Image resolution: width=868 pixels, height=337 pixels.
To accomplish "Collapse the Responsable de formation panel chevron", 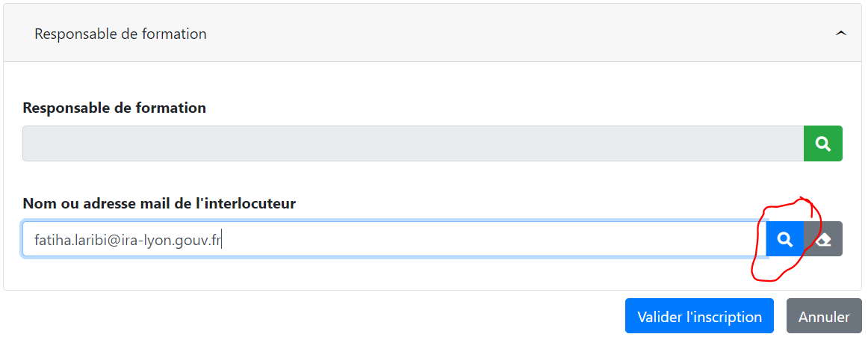I will (x=841, y=34).
